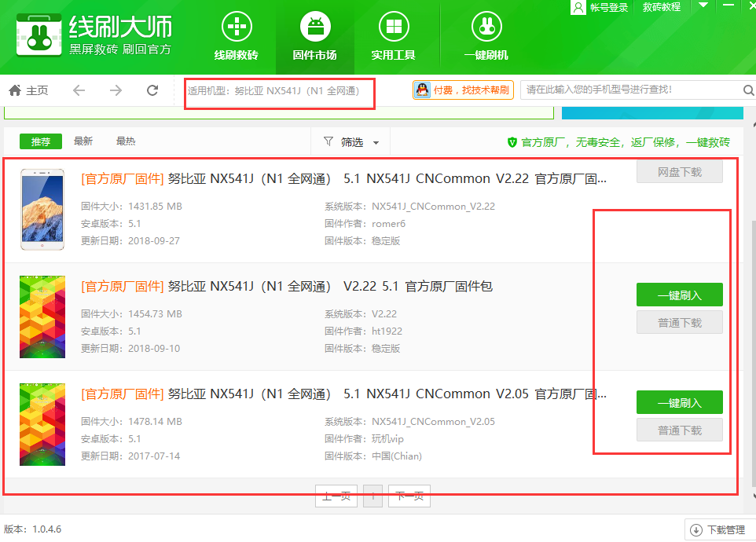
Task: Expand the title bar dropdown arrow menu
Action: pos(703,5)
